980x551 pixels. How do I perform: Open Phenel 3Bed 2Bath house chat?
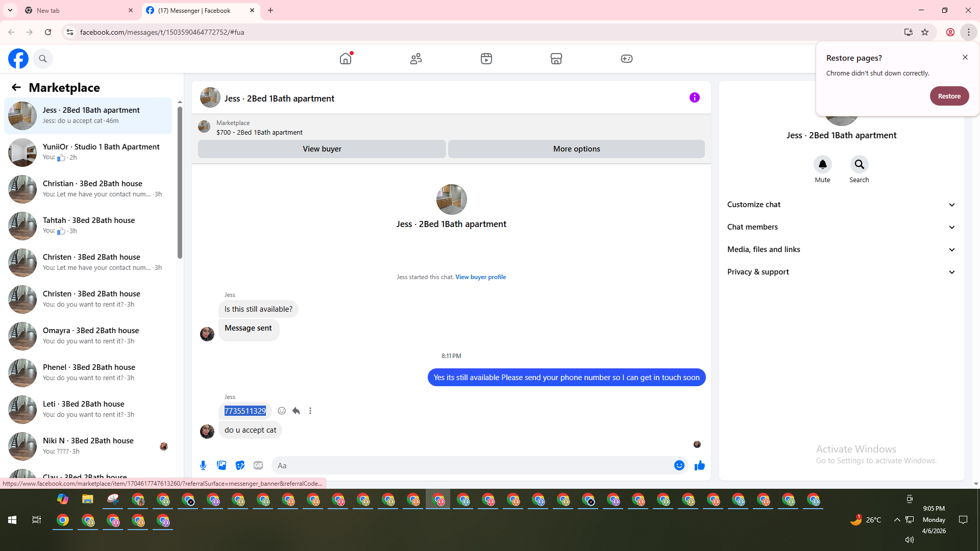pyautogui.click(x=88, y=373)
